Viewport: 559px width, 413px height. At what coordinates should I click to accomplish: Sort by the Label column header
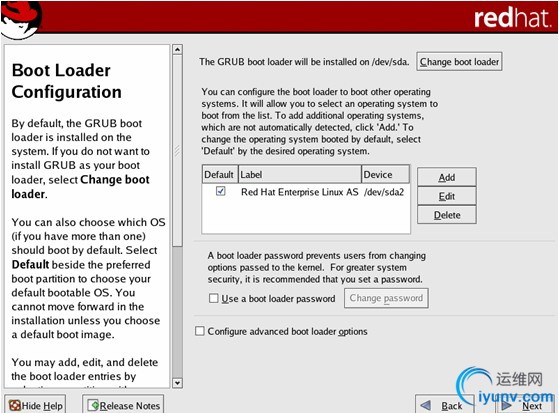coord(299,174)
